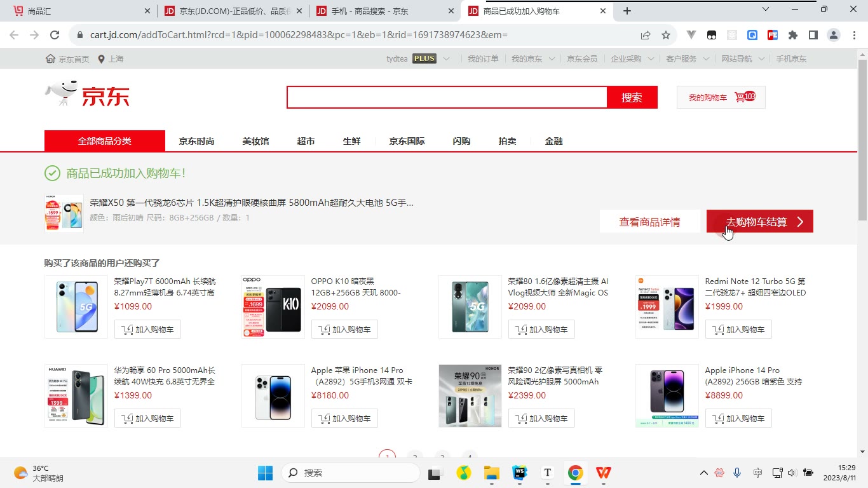The image size is (868, 488).
Task: Click the JD dog mascot logo
Action: coord(62,93)
